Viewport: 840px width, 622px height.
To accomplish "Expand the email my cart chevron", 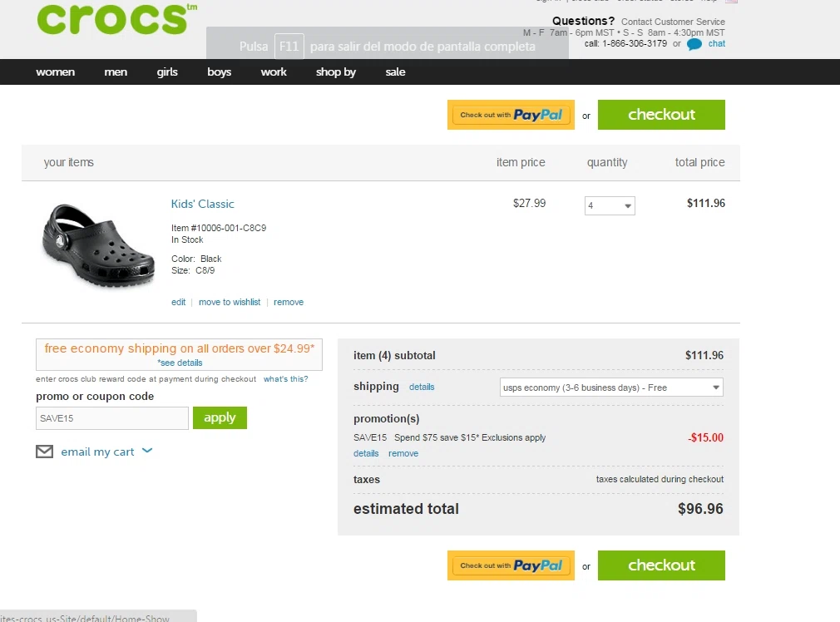I will [147, 451].
